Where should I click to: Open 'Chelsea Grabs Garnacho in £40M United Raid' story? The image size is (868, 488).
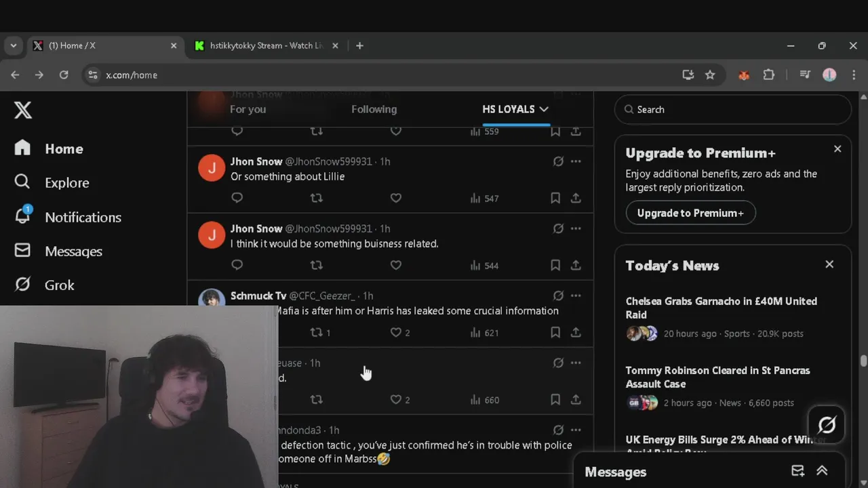[722, 308]
